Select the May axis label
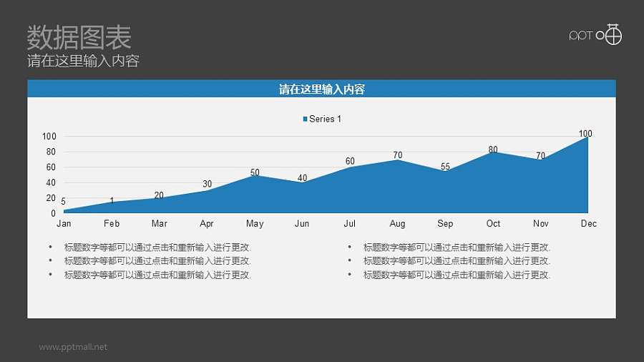 pyautogui.click(x=255, y=224)
